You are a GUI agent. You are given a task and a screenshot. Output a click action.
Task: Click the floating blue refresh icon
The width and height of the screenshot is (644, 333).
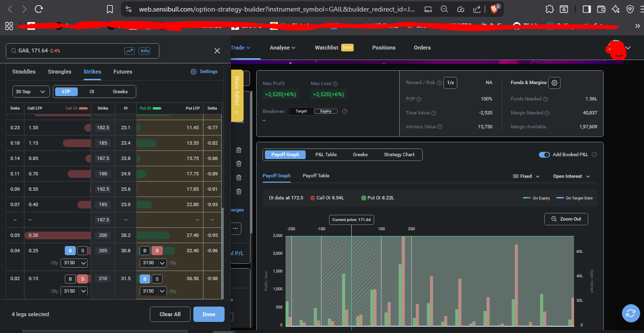(630, 313)
